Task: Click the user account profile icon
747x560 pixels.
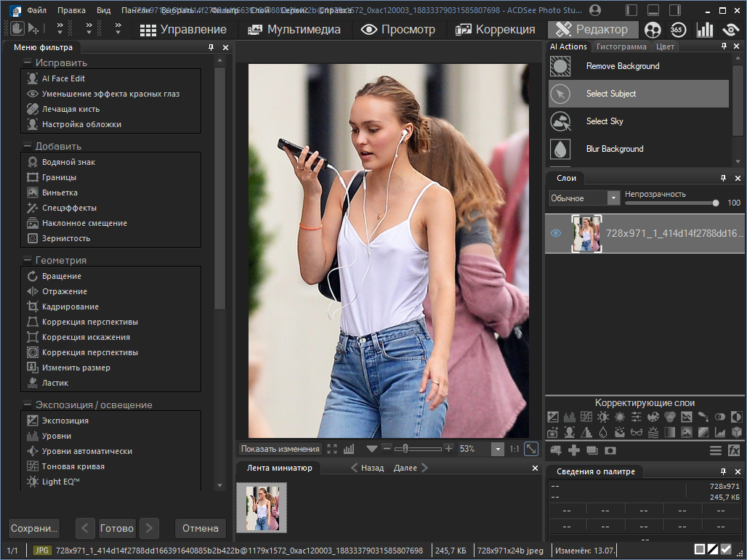Action: pos(594,10)
